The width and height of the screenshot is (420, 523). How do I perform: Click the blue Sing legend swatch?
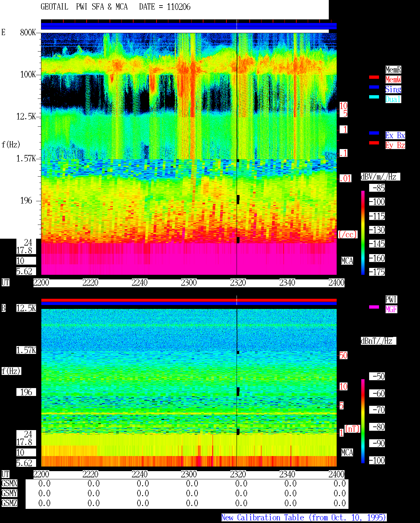point(374,87)
